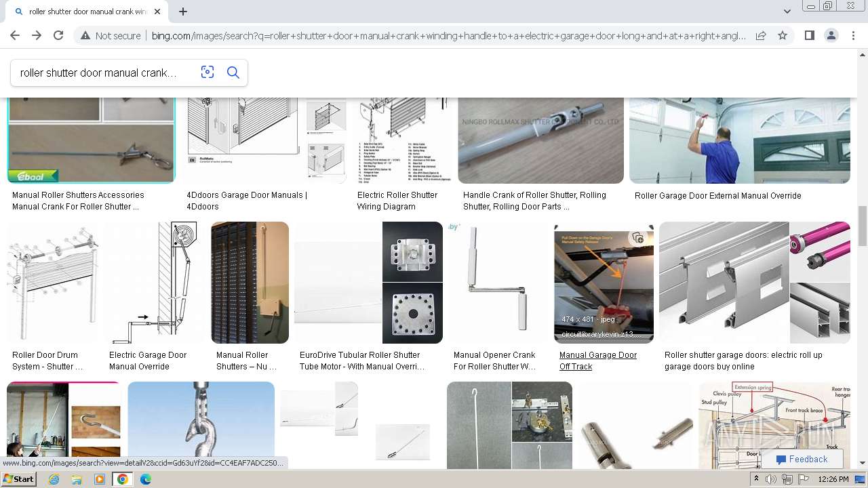Open steel chain hook image thumbnail

click(x=201, y=425)
